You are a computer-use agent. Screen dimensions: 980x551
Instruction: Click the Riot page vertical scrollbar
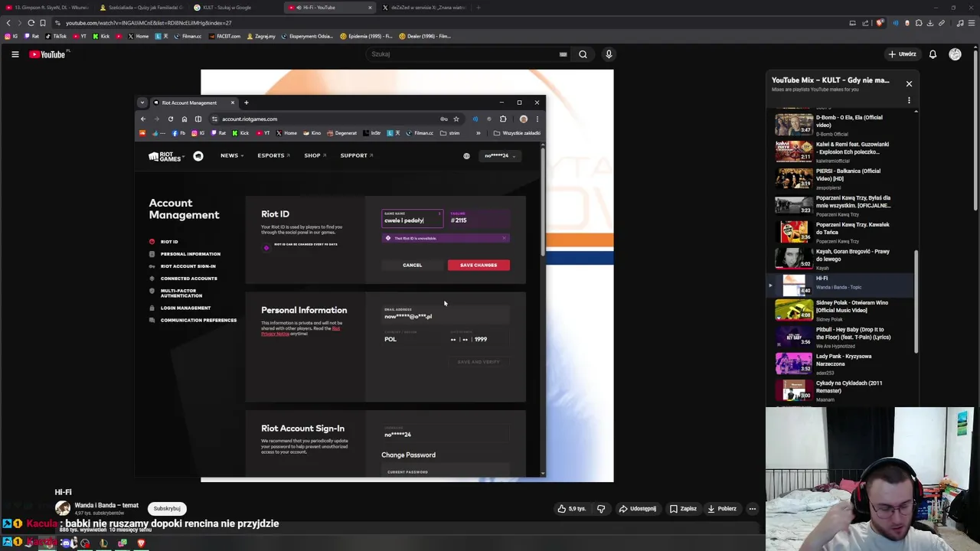coord(543,201)
